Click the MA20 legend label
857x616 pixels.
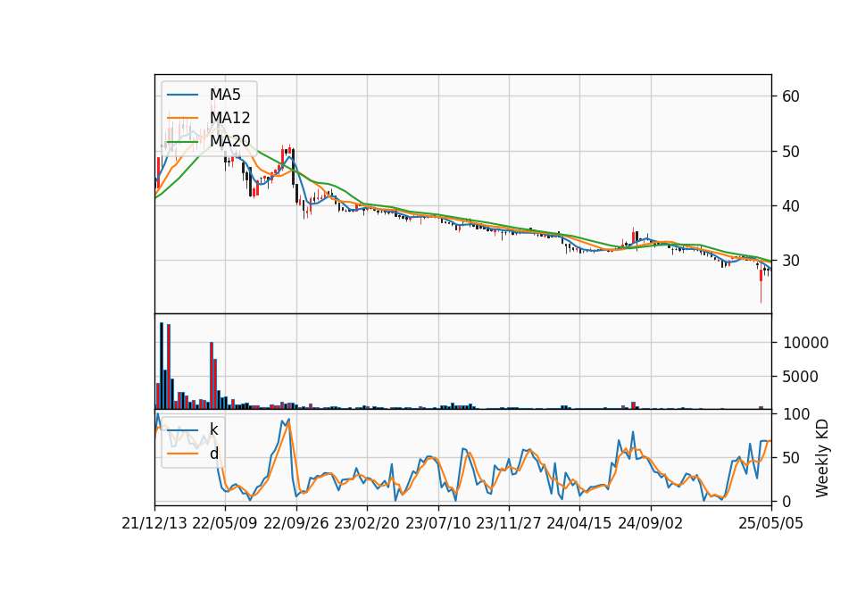(x=230, y=141)
